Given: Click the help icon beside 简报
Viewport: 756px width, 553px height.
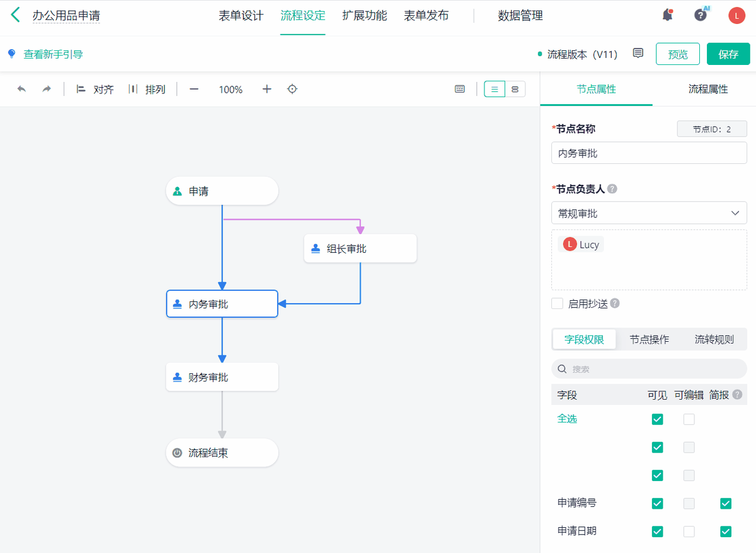Looking at the screenshot, I should pos(737,395).
